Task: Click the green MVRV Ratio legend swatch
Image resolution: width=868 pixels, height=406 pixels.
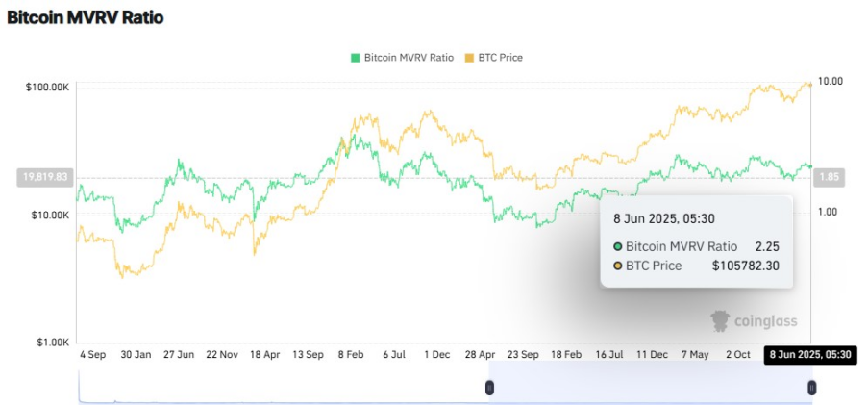Action: pos(356,58)
